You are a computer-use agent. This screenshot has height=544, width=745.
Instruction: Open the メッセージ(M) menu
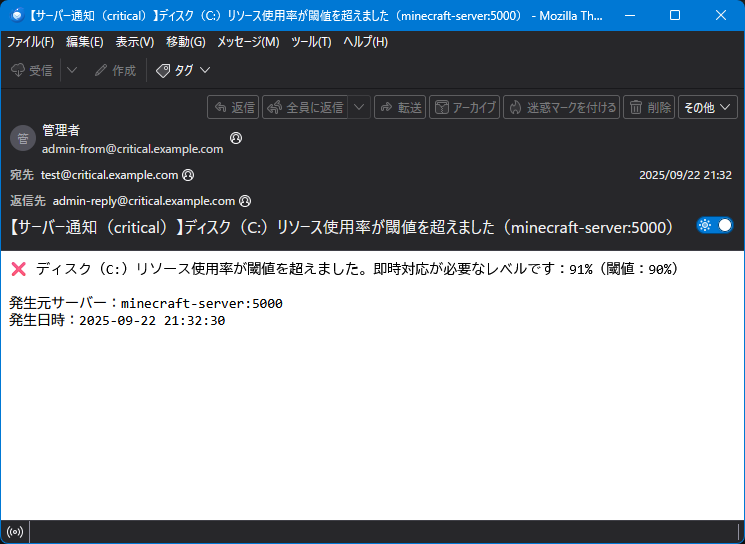pyautogui.click(x=248, y=42)
